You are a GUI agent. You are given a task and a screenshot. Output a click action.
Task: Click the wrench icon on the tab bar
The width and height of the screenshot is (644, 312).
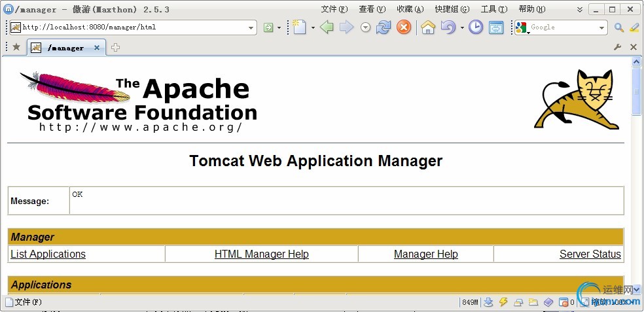(x=617, y=48)
